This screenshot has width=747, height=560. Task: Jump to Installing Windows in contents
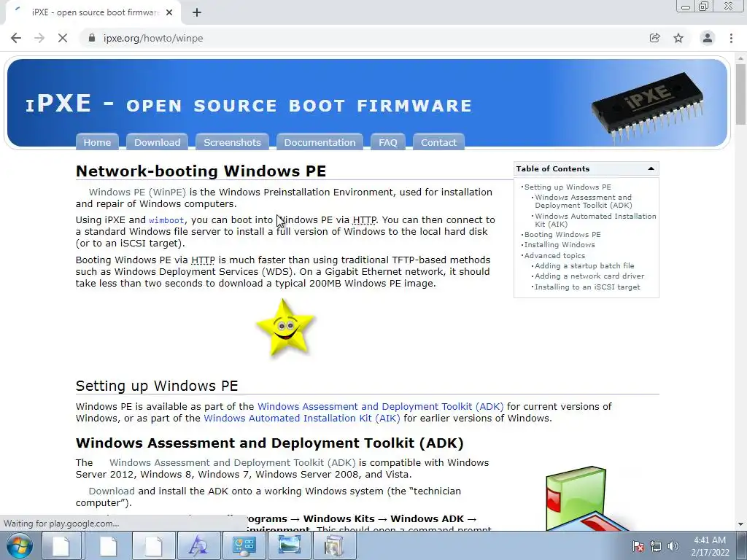(560, 245)
